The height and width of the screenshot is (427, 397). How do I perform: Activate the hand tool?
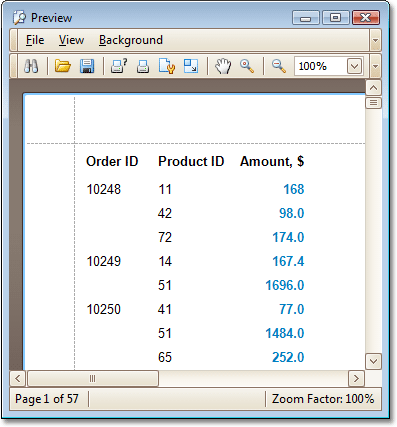coord(223,66)
